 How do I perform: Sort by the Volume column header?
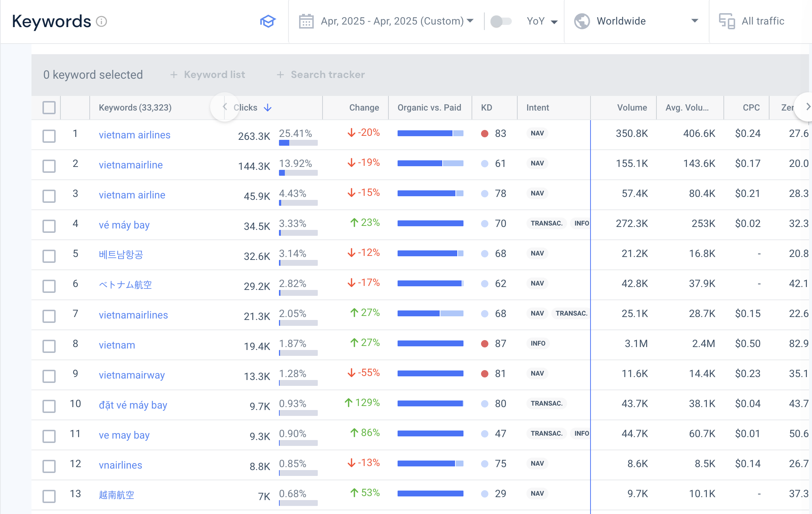pos(632,108)
